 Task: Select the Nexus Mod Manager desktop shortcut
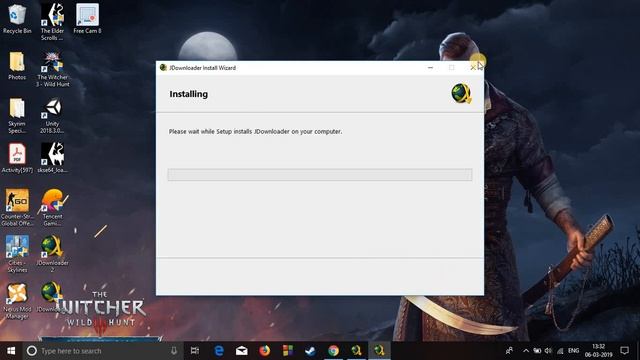pyautogui.click(x=17, y=301)
